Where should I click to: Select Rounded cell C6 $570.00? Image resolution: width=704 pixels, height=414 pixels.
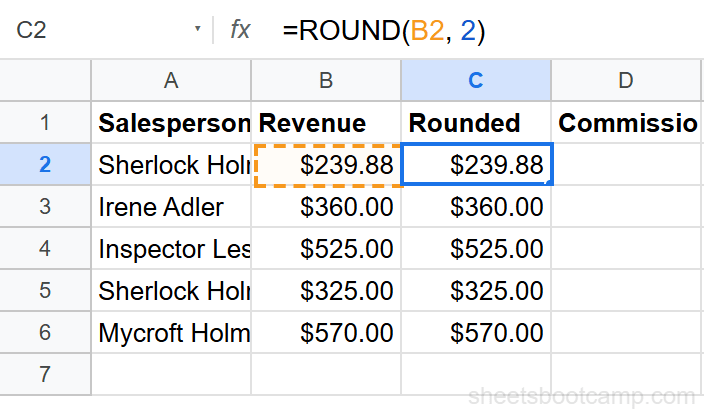coord(476,332)
